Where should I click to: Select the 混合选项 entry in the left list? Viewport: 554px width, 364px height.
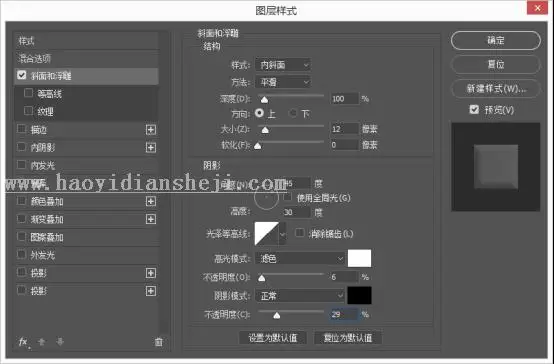tap(86, 58)
